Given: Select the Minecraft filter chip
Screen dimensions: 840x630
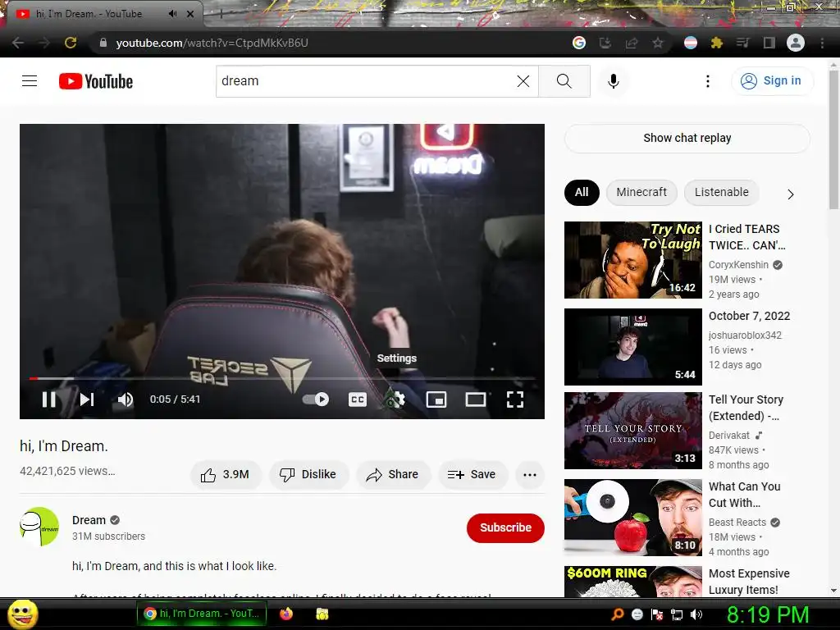Looking at the screenshot, I should point(641,192).
